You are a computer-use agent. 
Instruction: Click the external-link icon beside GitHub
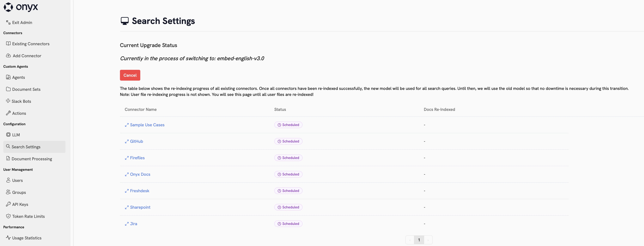coord(127,141)
